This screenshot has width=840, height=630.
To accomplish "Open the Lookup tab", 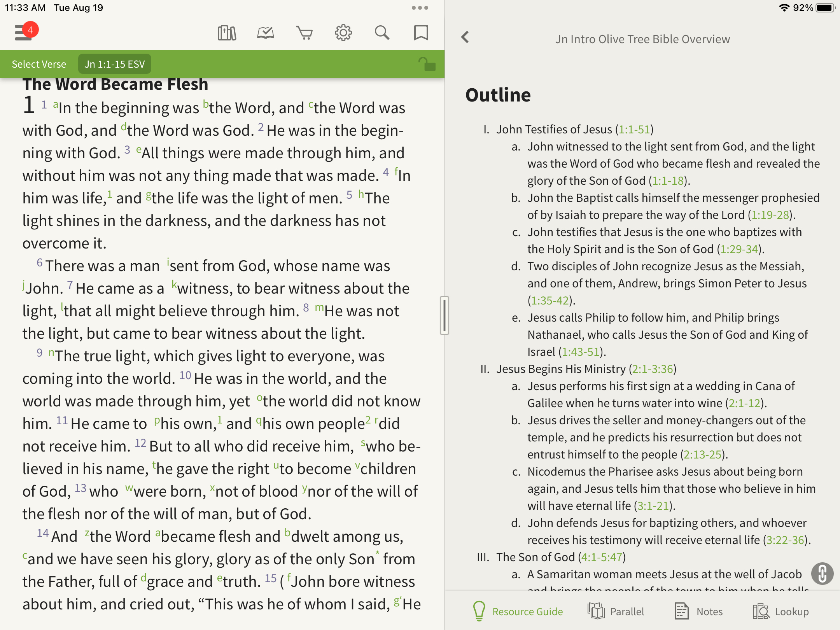I will [x=781, y=611].
